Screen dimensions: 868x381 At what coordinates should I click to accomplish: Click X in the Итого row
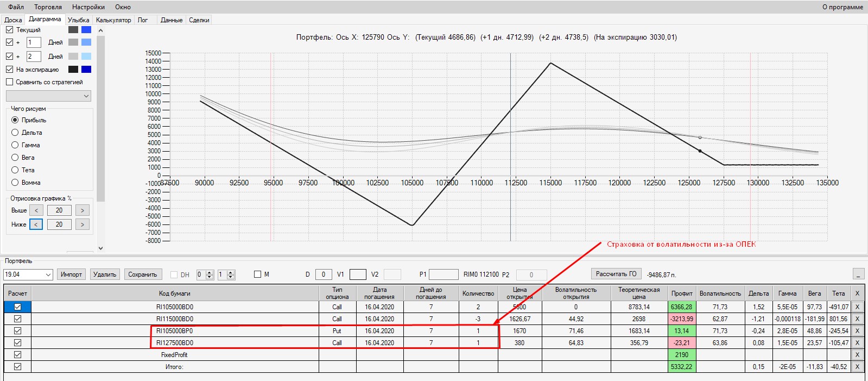857,367
